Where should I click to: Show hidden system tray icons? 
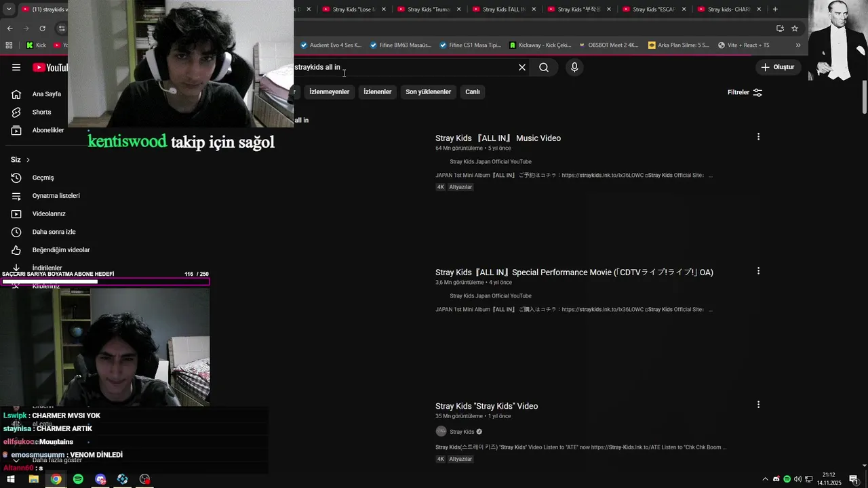(766, 479)
